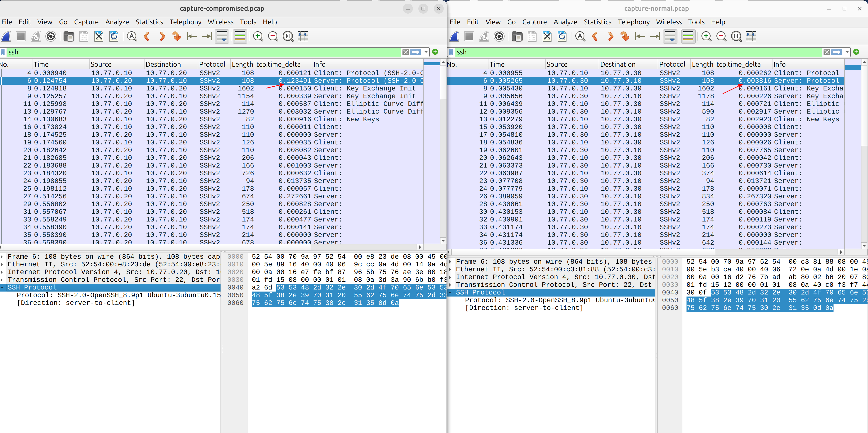Viewport: 868px width, 433px height.
Task: Save capture file icon in capture-compromised window
Action: click(83, 36)
